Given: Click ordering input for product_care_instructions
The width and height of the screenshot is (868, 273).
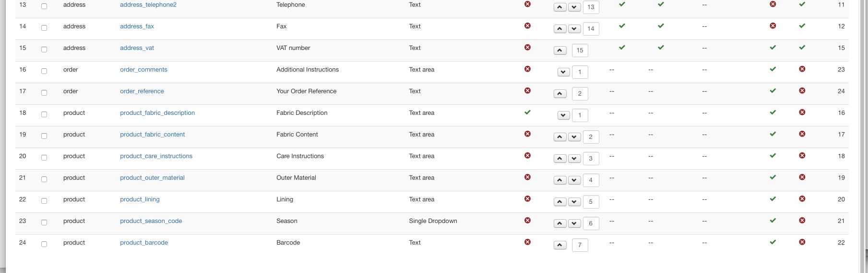Looking at the screenshot, I should (591, 159).
